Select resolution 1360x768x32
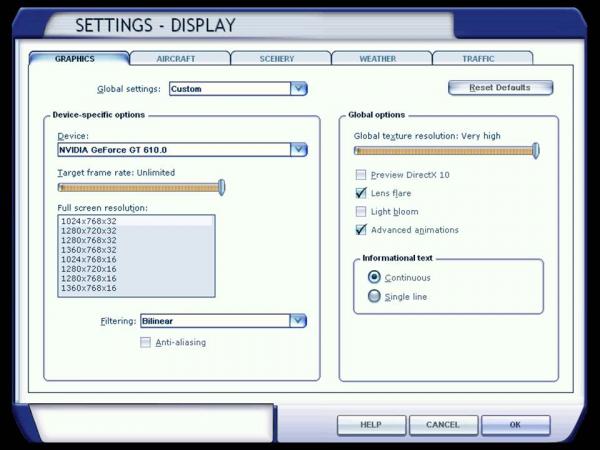 click(136, 250)
